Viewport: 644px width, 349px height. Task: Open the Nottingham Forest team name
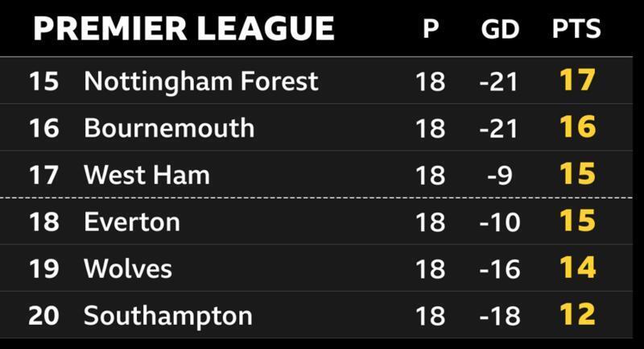tap(201, 81)
